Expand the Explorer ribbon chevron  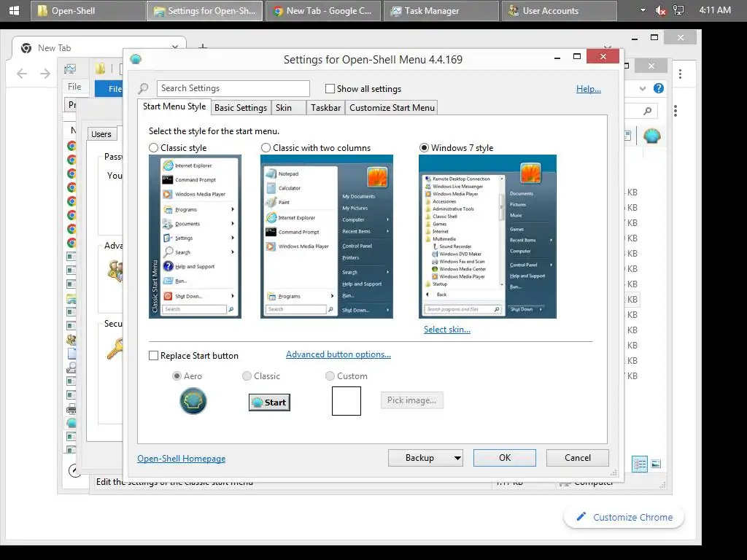[x=643, y=88]
